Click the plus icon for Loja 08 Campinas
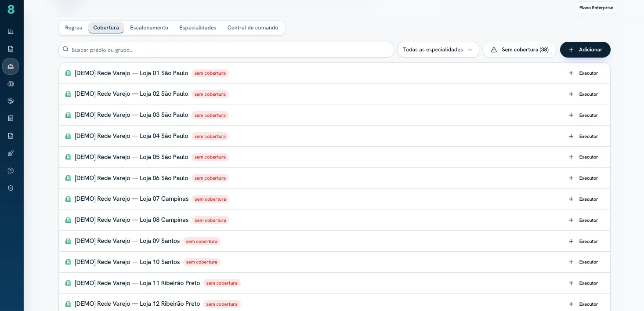 click(x=571, y=220)
